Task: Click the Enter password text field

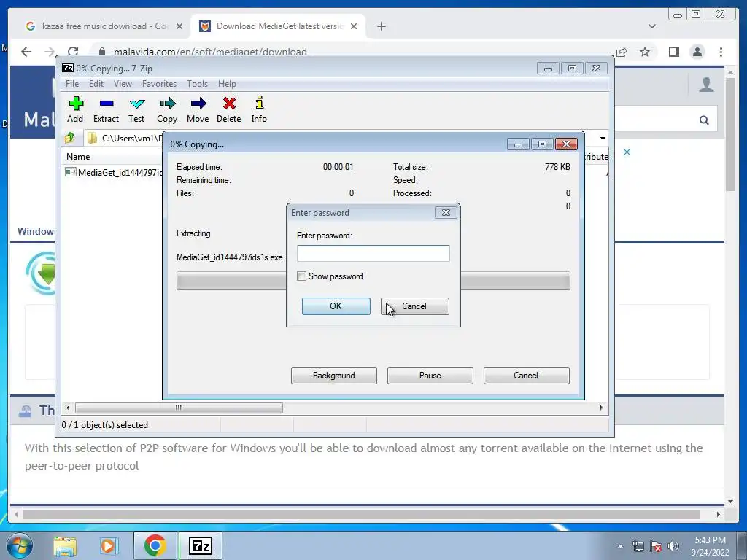Action: [x=373, y=253]
